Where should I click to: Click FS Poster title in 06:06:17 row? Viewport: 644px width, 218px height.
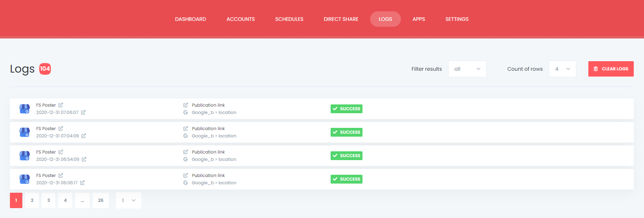click(46, 175)
